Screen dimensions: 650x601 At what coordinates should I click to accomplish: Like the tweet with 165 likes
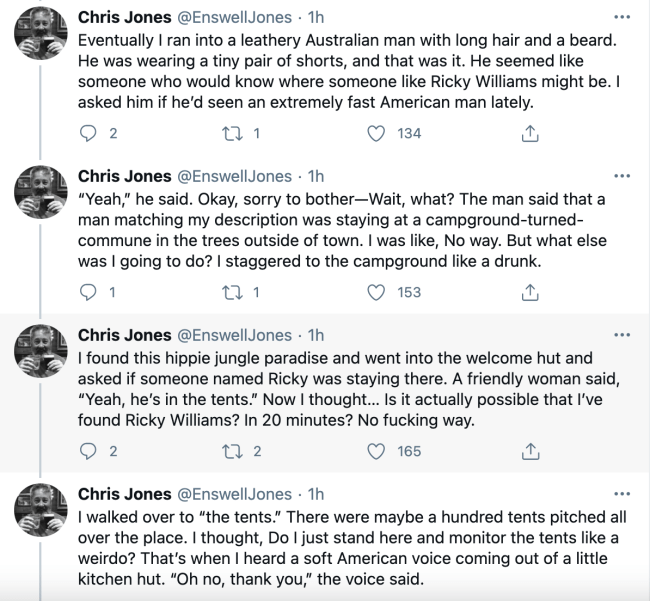point(377,451)
